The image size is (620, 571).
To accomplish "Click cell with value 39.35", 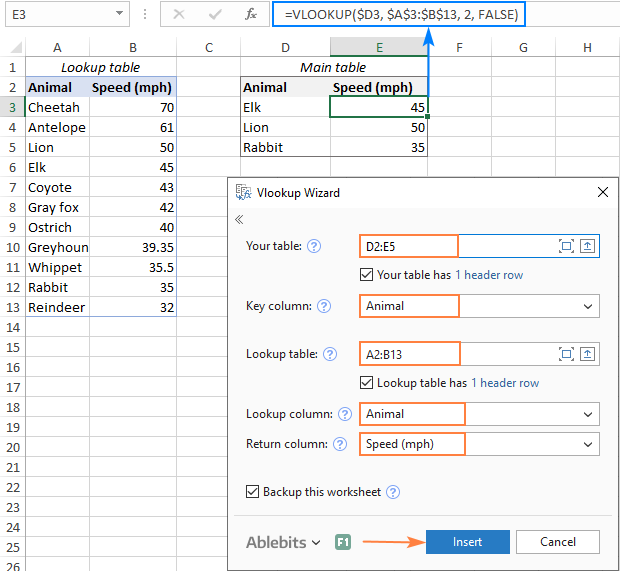I will pos(133,248).
